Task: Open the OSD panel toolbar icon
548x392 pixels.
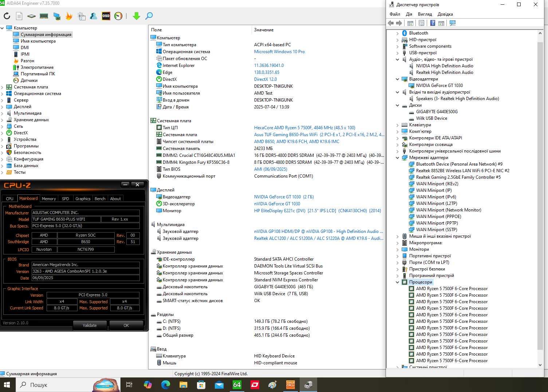Action: tap(106, 16)
